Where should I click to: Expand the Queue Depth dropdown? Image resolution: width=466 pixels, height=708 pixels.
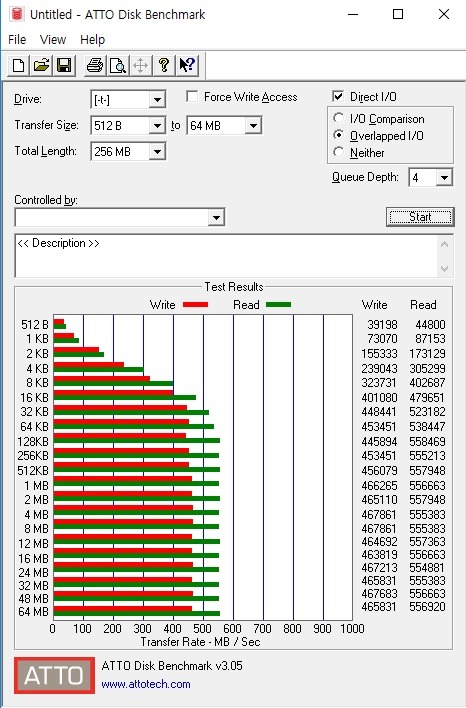[444, 177]
